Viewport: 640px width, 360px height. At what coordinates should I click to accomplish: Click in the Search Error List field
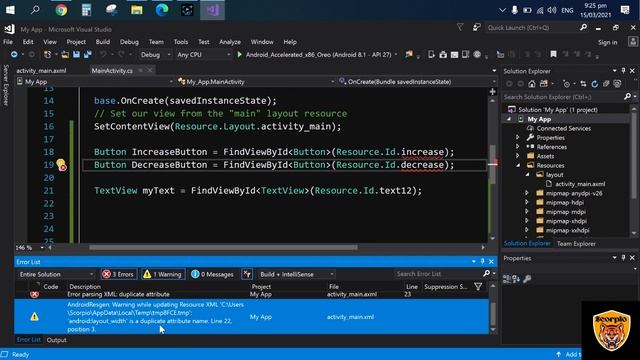[x=438, y=273]
